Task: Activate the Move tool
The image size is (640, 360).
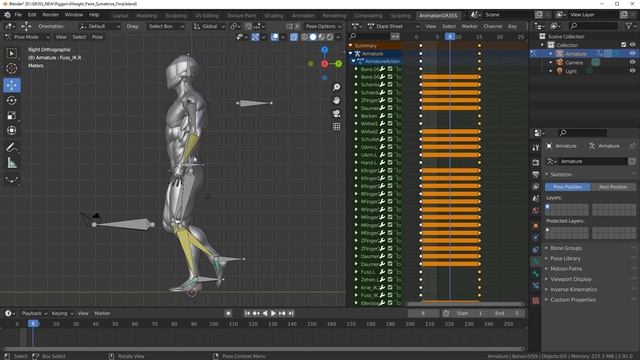Action: (x=11, y=85)
